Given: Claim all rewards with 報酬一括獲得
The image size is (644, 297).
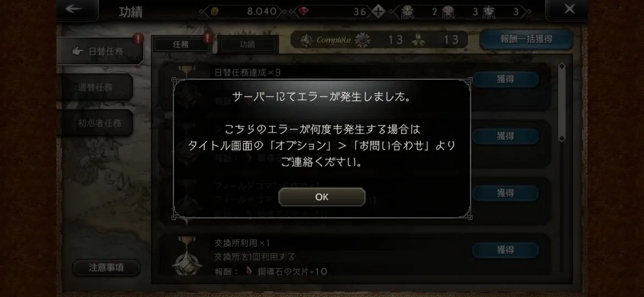Looking at the screenshot, I should tap(526, 40).
